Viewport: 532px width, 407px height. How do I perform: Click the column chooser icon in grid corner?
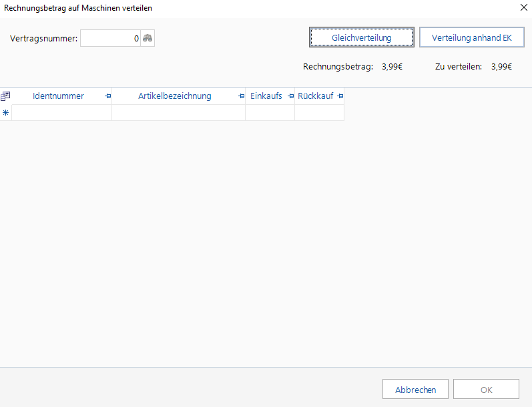[x=6, y=96]
